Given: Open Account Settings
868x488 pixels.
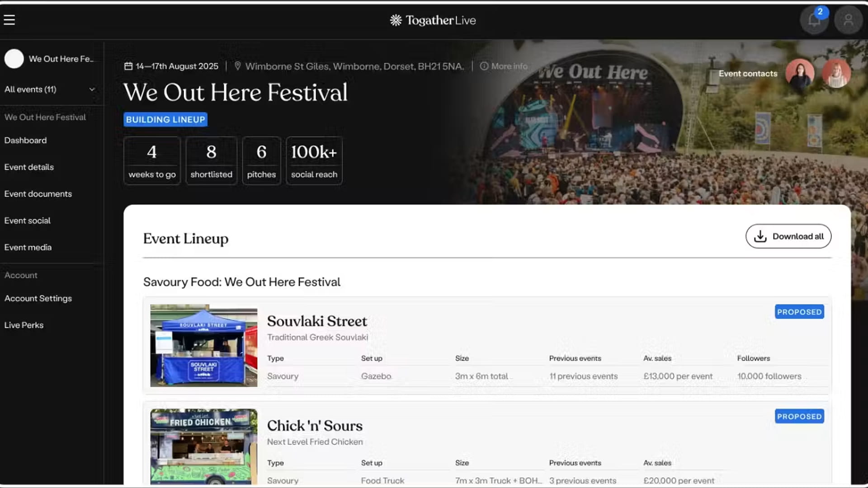Looking at the screenshot, I should coord(38,298).
